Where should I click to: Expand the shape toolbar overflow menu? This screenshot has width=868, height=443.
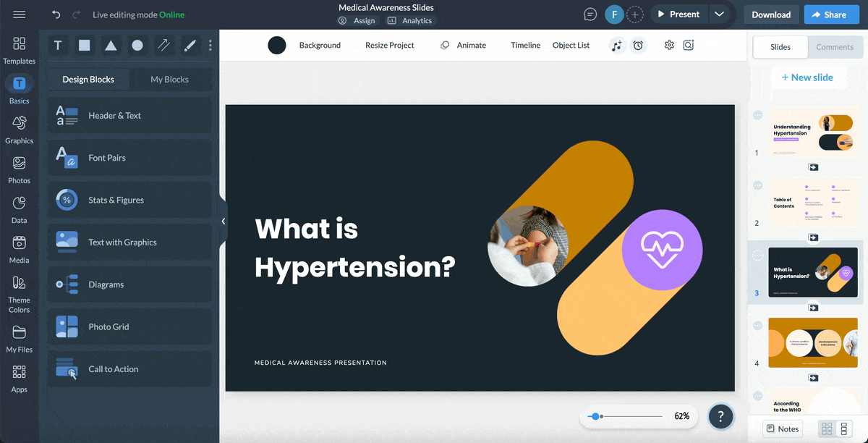tap(210, 45)
